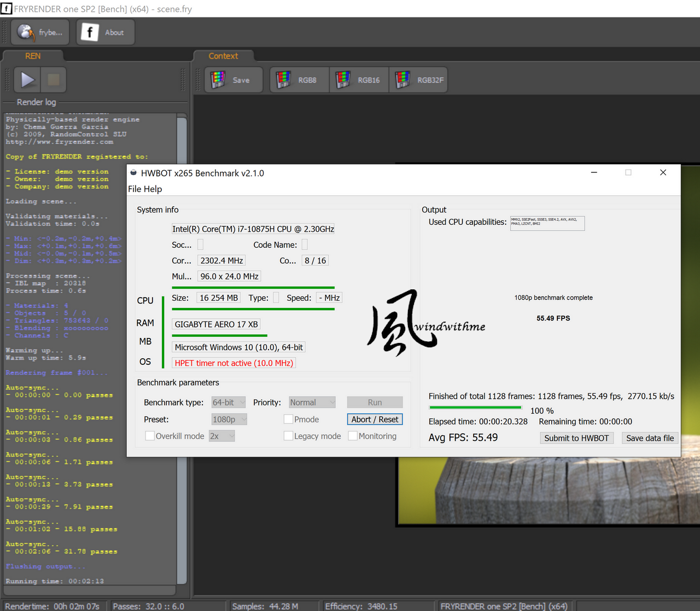Image resolution: width=700 pixels, height=611 pixels.
Task: Click the benchmark 100% progress bar
Action: click(x=476, y=408)
